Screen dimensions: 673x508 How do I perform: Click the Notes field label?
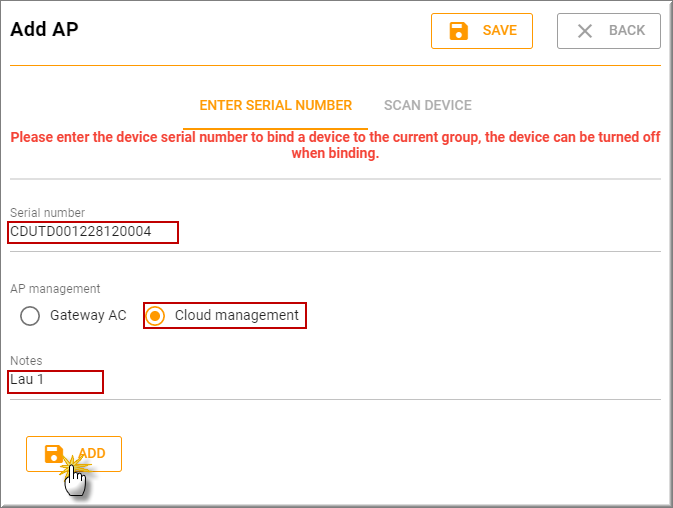coord(26,360)
